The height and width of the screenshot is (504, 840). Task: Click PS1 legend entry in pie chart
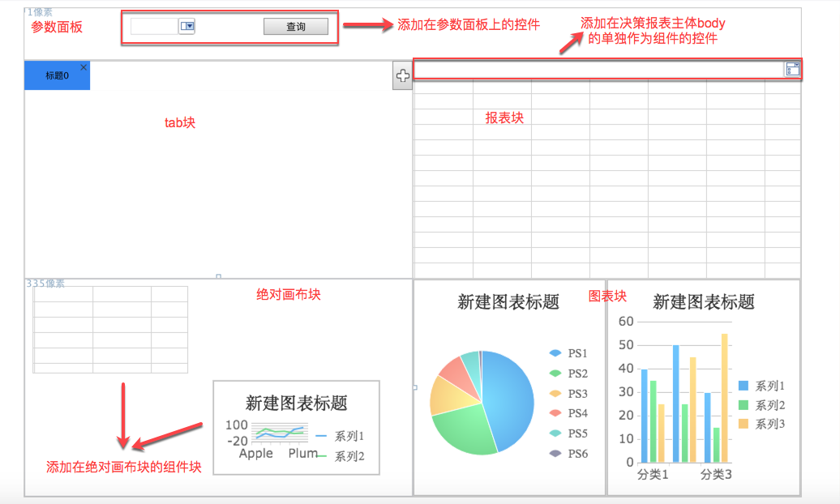(x=568, y=353)
